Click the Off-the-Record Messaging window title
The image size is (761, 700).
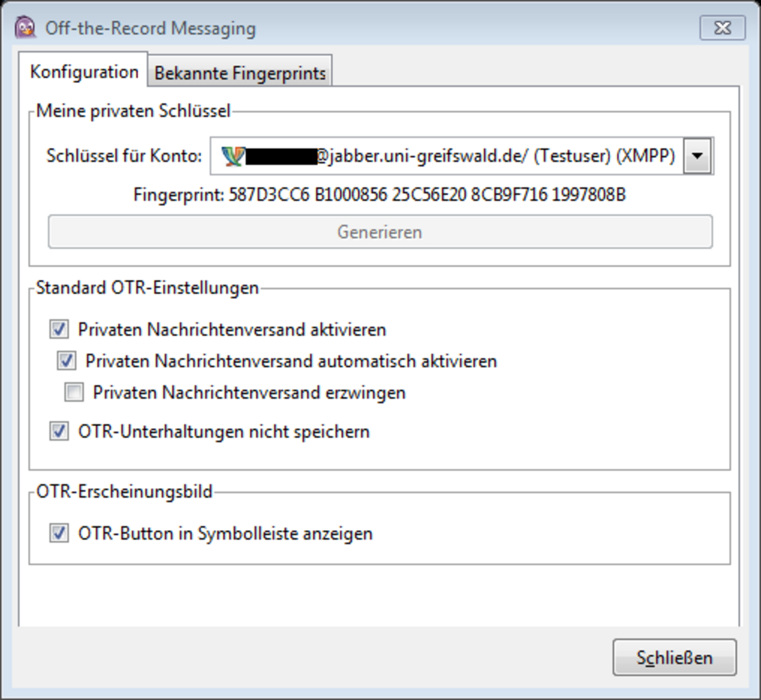pos(150,29)
